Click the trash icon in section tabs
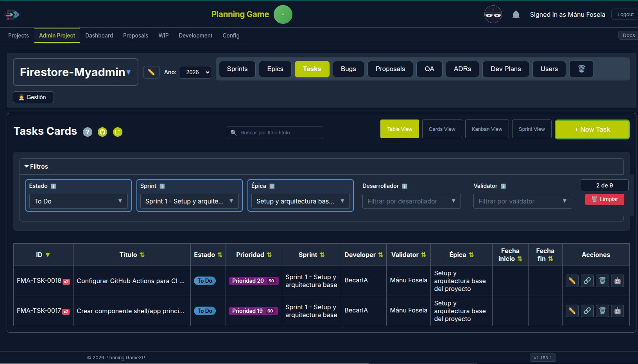The height and width of the screenshot is (364, 638). 581,69
